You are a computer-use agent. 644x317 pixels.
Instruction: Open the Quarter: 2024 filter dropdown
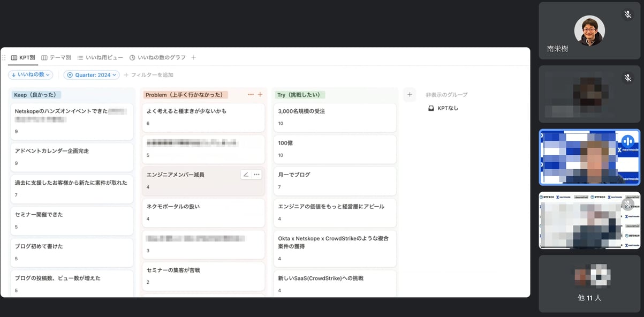click(x=91, y=75)
